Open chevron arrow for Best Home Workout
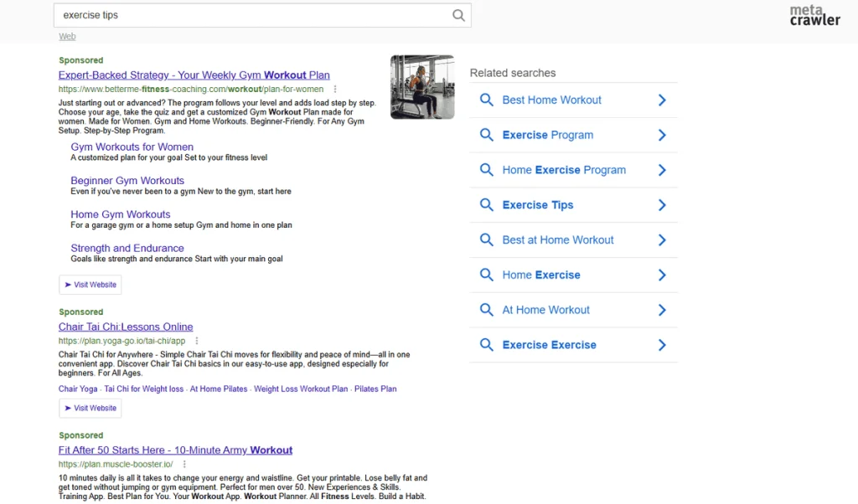Image resolution: width=858 pixels, height=504 pixels. click(x=662, y=100)
